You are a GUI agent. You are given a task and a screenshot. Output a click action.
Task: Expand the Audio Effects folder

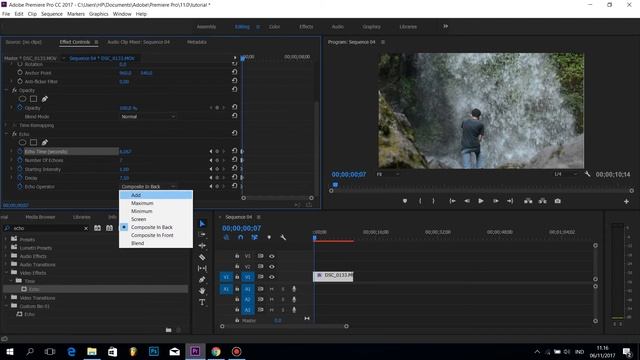tap(6, 256)
